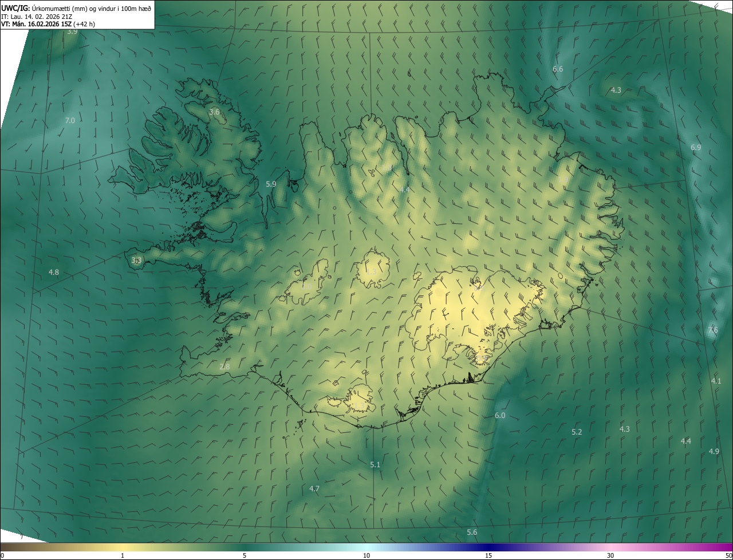Select the 6.9 value label
This screenshot has width=733, height=560.
tap(696, 147)
